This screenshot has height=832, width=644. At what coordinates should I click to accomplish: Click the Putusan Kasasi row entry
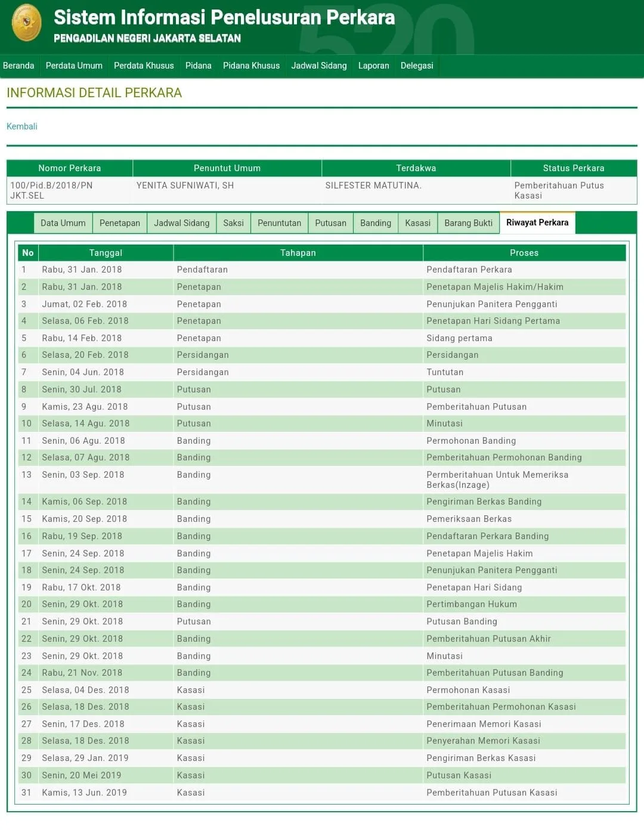point(459,775)
